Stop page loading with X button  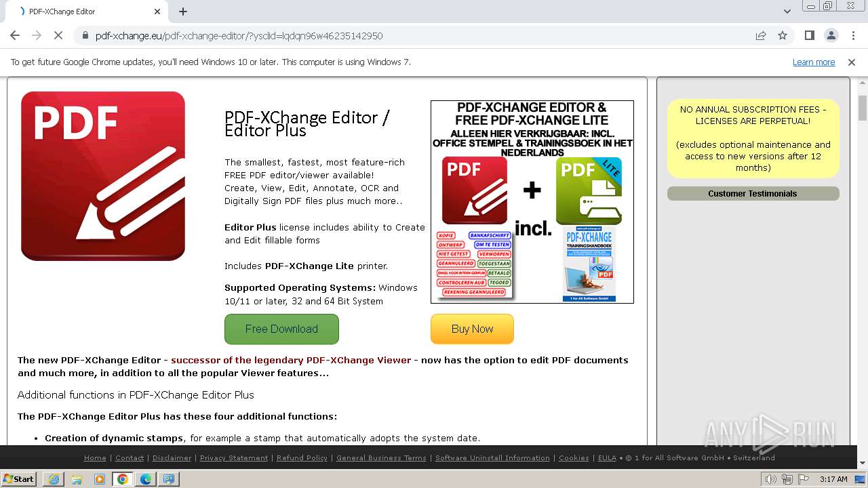click(58, 35)
